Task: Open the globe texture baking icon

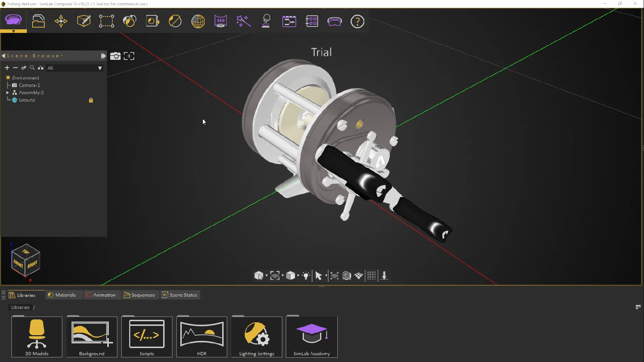Action: click(x=198, y=21)
